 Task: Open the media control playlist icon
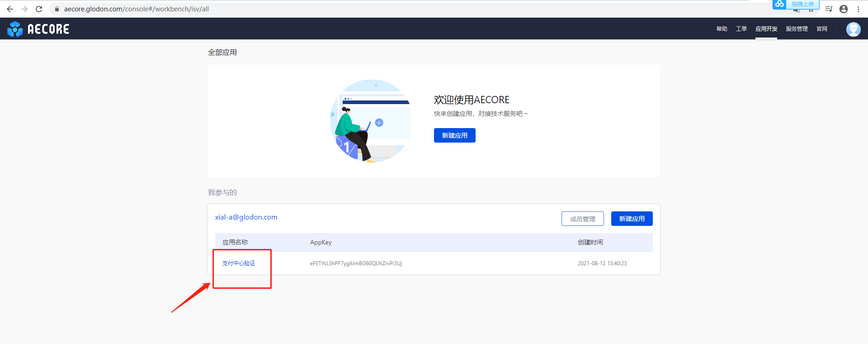click(x=829, y=9)
